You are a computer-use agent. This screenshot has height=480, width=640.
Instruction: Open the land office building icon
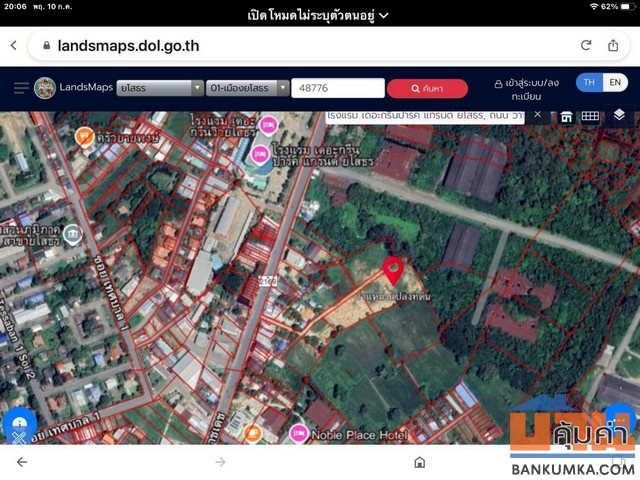pos(566,117)
